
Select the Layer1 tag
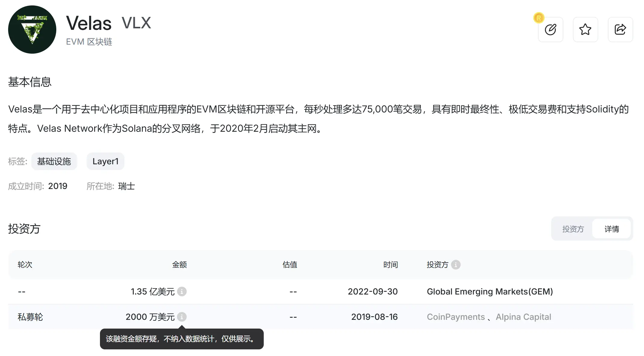105,161
